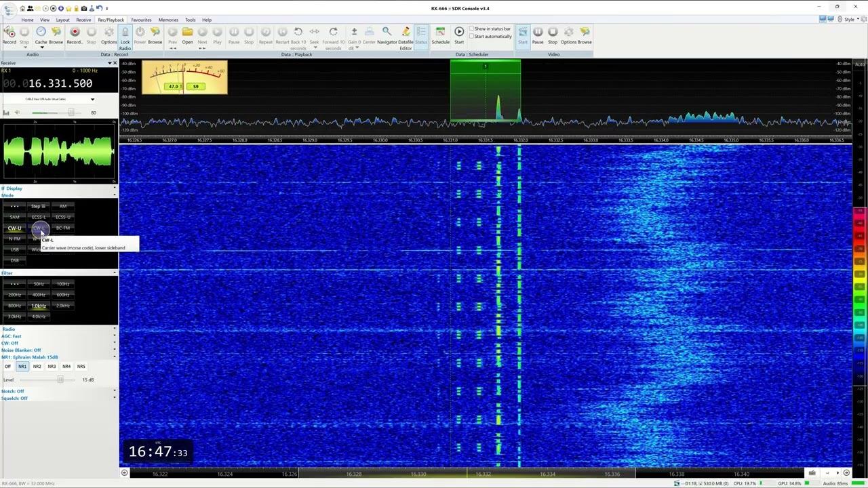Viewport: 868px width, 488px height.
Task: Select AM mode
Action: point(63,206)
